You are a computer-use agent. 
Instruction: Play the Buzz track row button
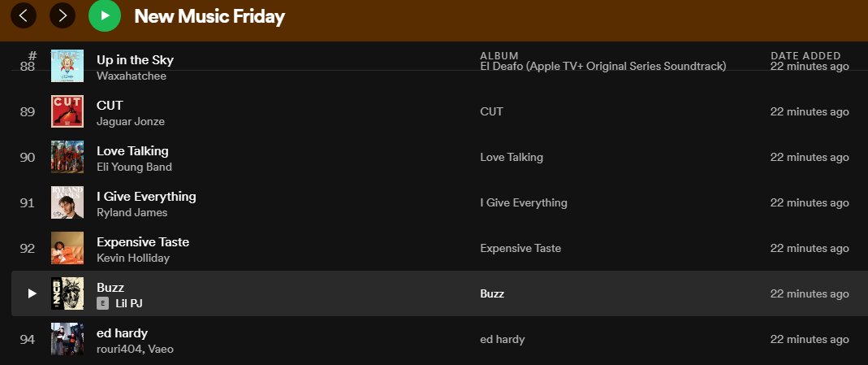tap(32, 293)
